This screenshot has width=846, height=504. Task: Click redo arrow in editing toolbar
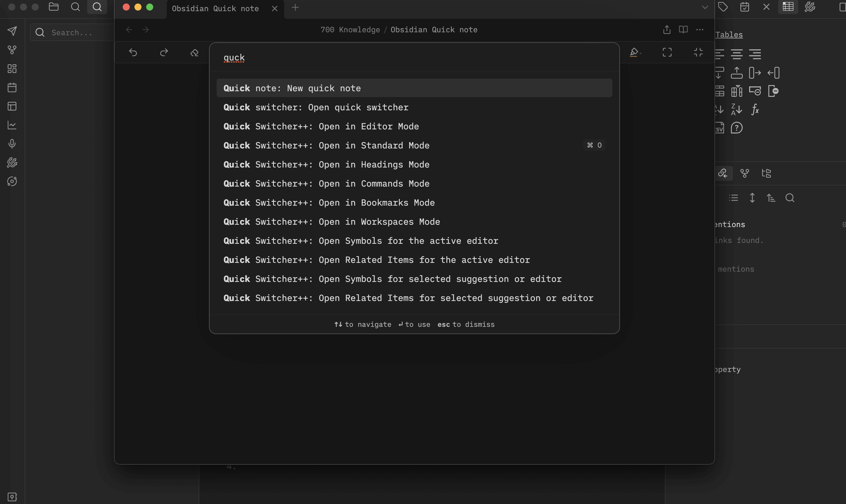click(x=164, y=52)
